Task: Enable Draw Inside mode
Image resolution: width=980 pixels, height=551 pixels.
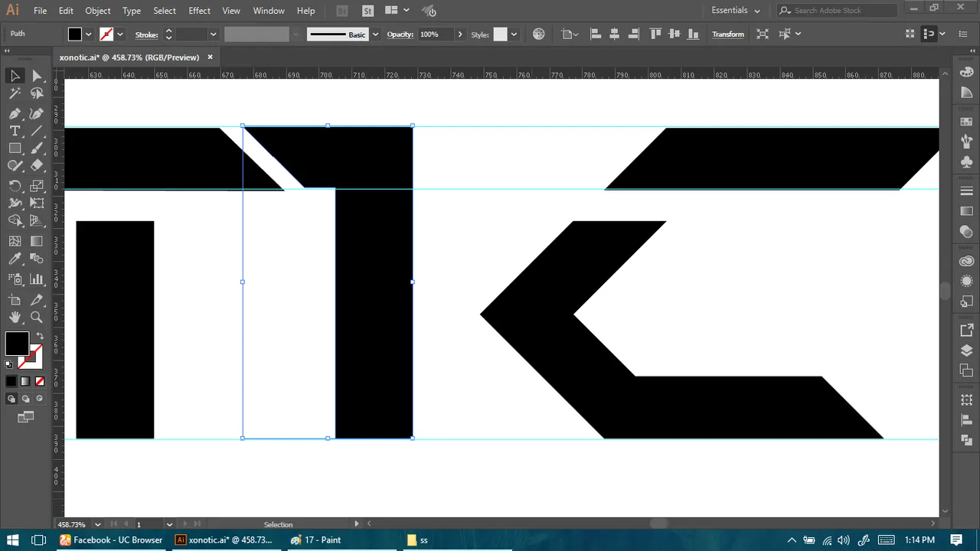Action: click(40, 399)
